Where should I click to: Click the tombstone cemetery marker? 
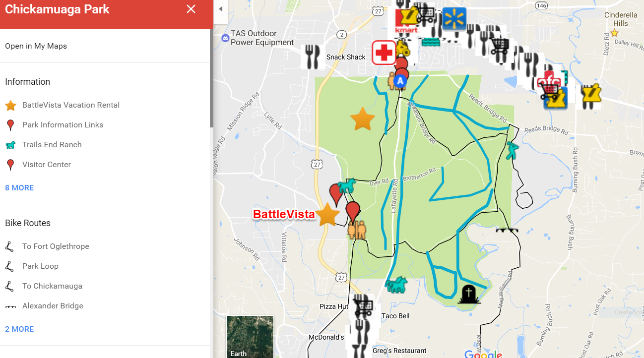coord(469,294)
